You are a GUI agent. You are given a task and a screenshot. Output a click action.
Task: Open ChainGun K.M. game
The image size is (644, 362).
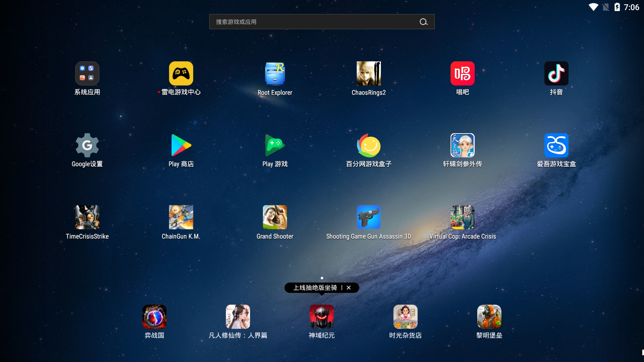181,217
